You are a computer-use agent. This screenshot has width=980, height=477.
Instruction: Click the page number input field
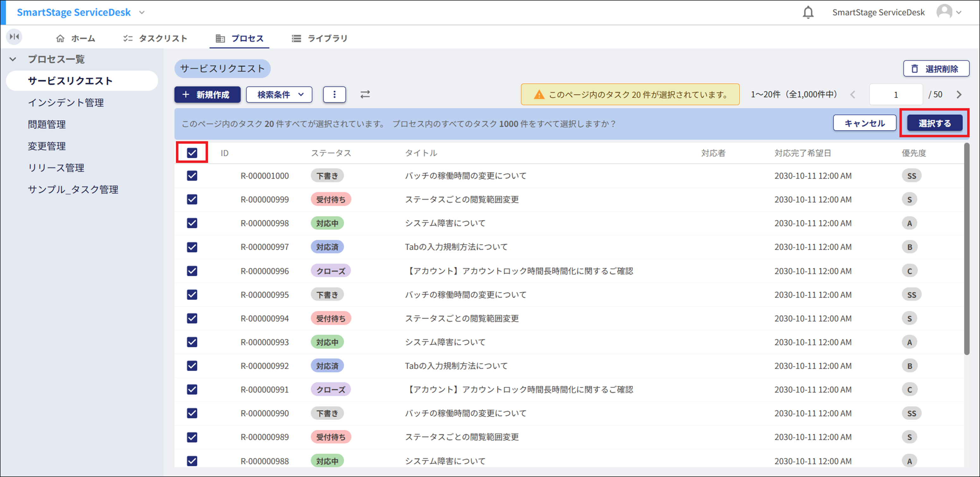(896, 95)
